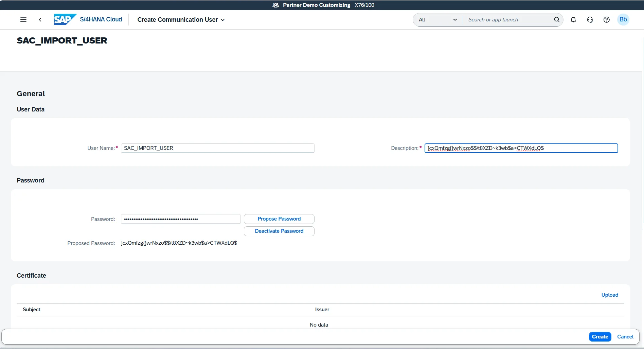
Task: Click the SAC_IMPORT_USER page heading
Action: pos(62,40)
